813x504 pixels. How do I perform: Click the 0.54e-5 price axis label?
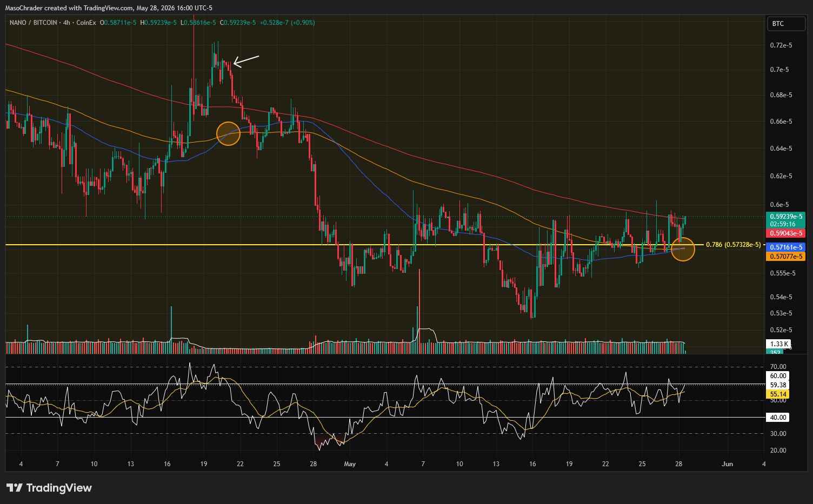781,297
